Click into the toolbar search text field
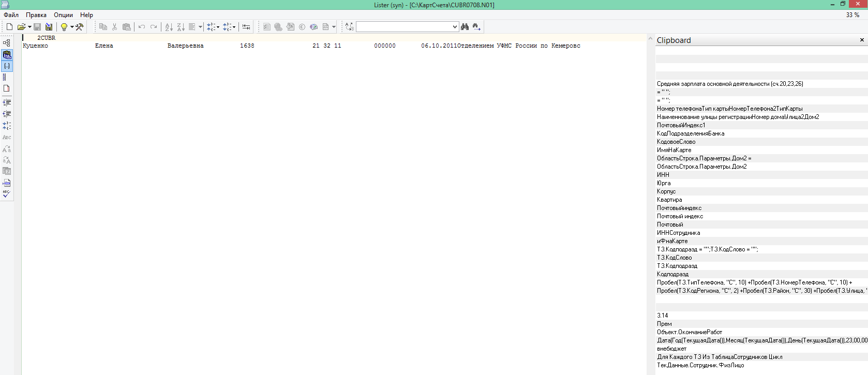This screenshot has width=868, height=375. click(x=403, y=27)
